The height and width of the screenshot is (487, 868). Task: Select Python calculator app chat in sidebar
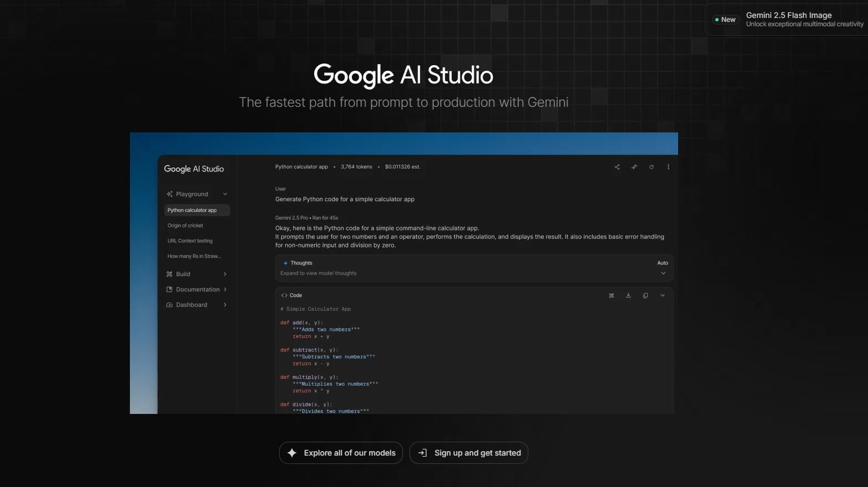[197, 210]
